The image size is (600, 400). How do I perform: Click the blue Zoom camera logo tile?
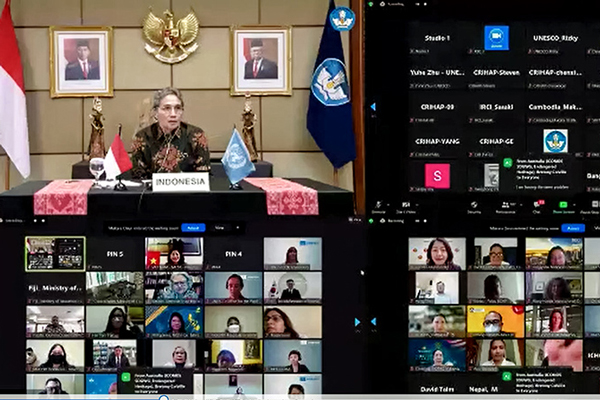pos(496,38)
